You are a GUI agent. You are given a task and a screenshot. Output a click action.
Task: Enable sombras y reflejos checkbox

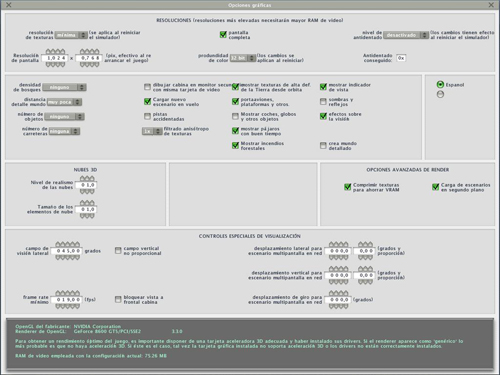(x=323, y=102)
